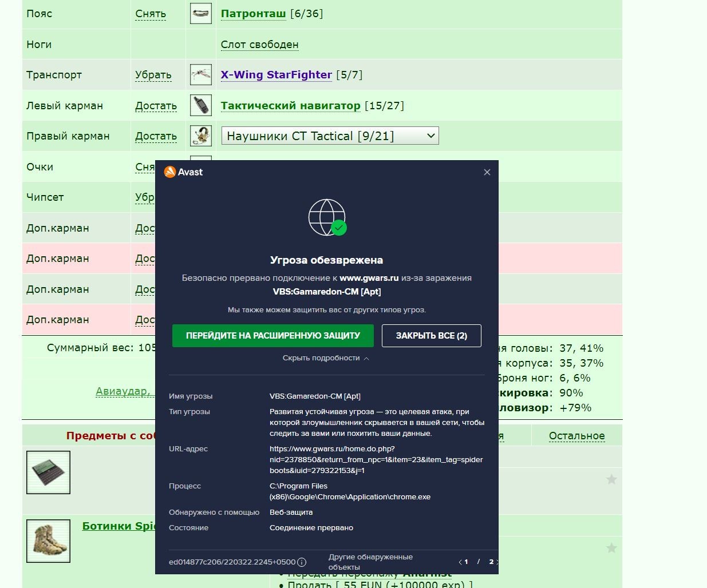Click ЗАКРЫТЬ ВСЕ (2) button
The width and height of the screenshot is (707, 588).
(x=432, y=336)
